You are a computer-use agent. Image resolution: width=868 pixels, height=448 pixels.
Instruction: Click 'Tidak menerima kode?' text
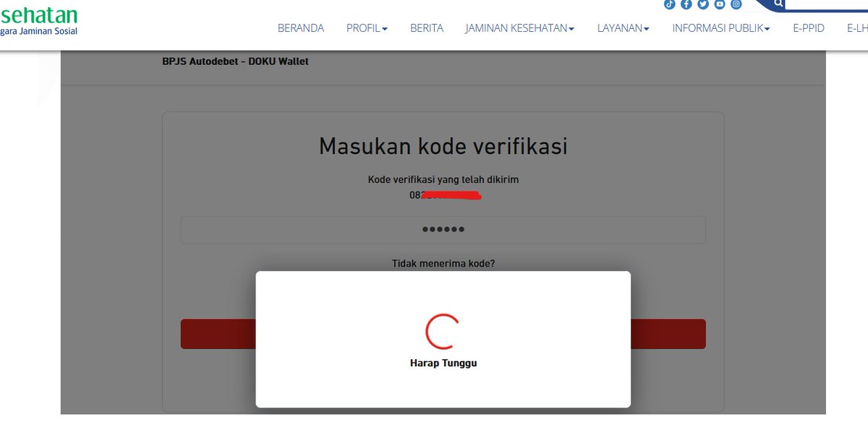[443, 264]
